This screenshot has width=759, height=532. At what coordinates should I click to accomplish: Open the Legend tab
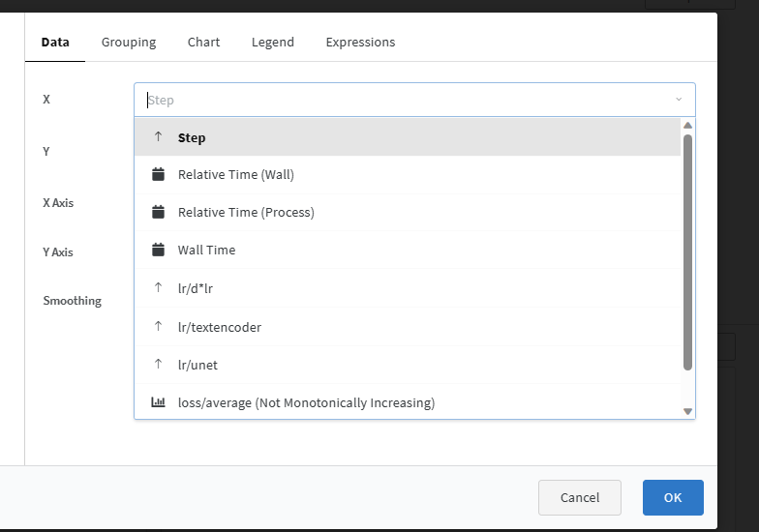coord(273,43)
